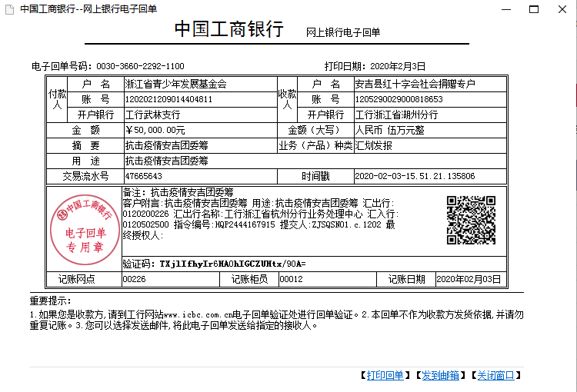
Task: Click the www.icbc.com.cn address in the notice
Action: 198,315
